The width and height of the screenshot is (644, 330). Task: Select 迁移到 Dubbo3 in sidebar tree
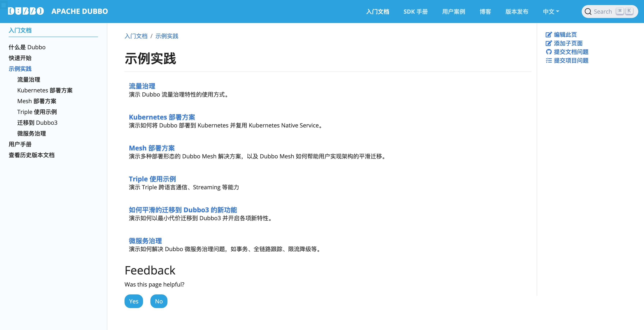[37, 123]
